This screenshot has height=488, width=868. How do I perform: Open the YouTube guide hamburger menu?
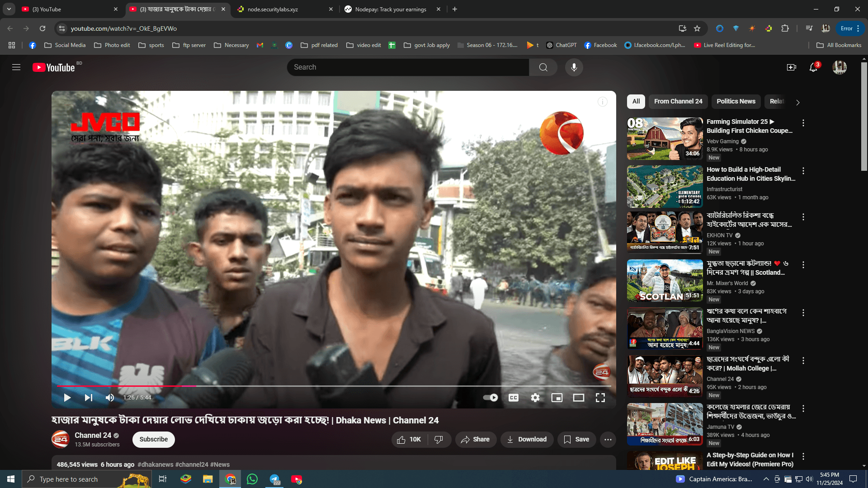pyautogui.click(x=16, y=67)
